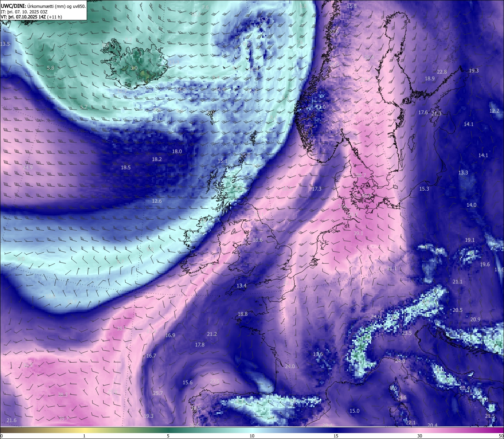Screen dimensions: 504x439
Task: Click the 18.2 value label
Action: pyautogui.click(x=157, y=159)
